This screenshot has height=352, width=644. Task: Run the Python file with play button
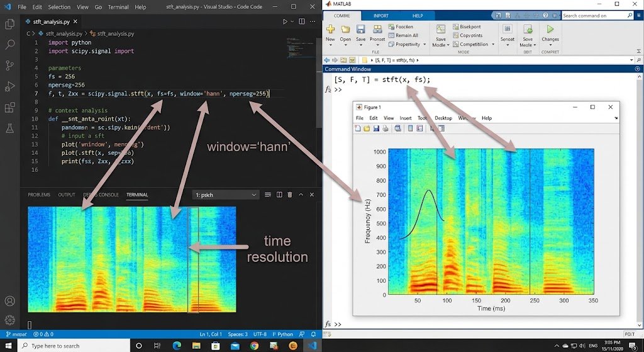pos(285,21)
